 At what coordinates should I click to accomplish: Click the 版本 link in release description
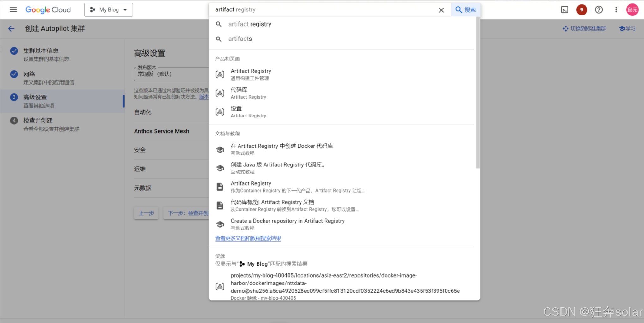tap(204, 97)
